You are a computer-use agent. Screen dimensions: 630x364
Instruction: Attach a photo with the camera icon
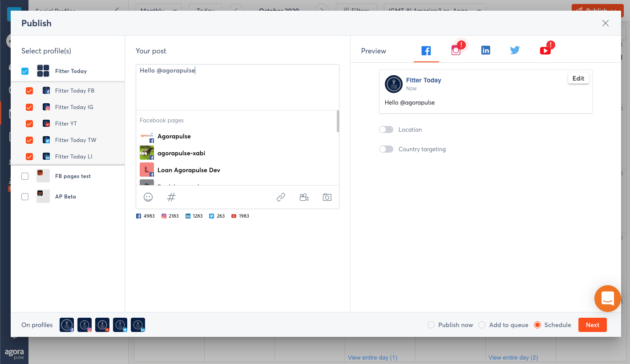(x=327, y=197)
